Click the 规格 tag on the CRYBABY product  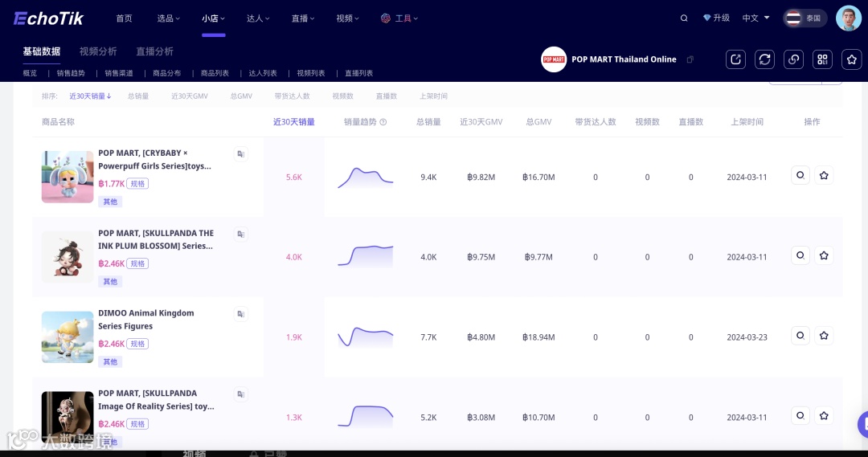(x=137, y=184)
